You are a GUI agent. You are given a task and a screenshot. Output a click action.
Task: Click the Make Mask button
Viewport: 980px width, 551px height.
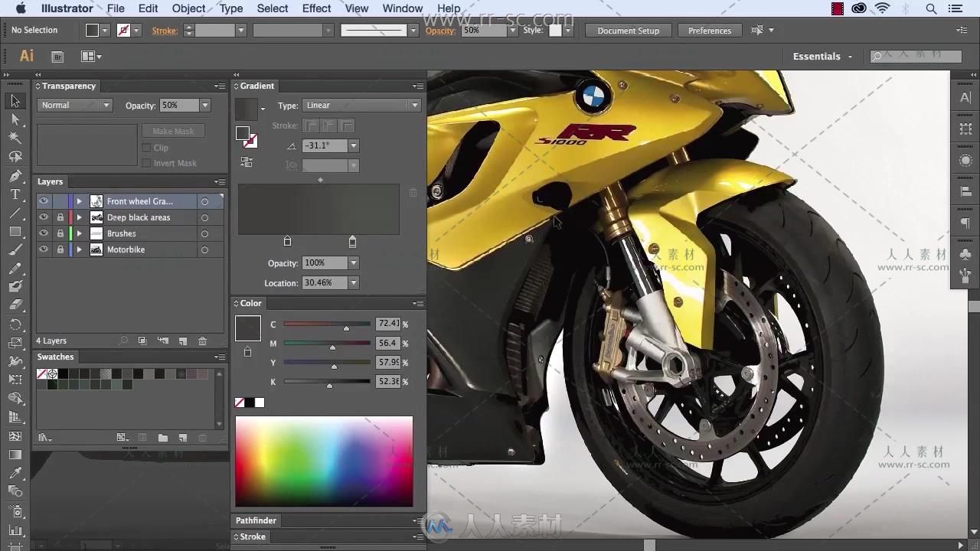(173, 132)
